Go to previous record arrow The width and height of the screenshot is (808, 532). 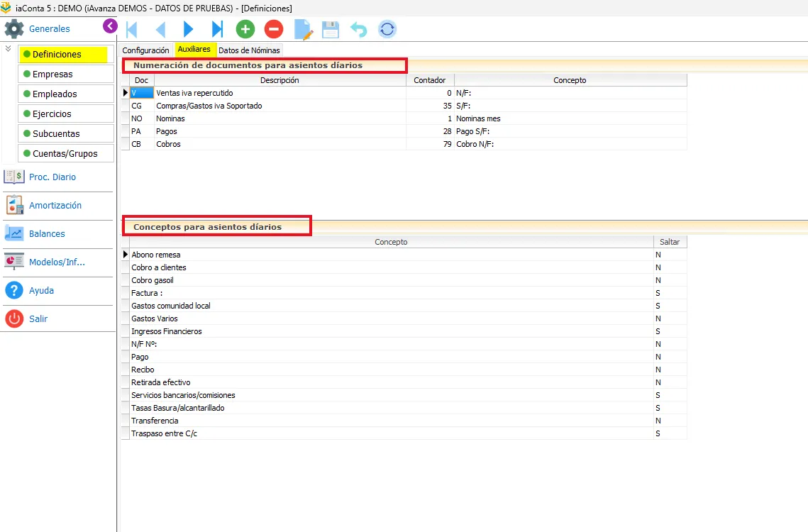tap(160, 29)
